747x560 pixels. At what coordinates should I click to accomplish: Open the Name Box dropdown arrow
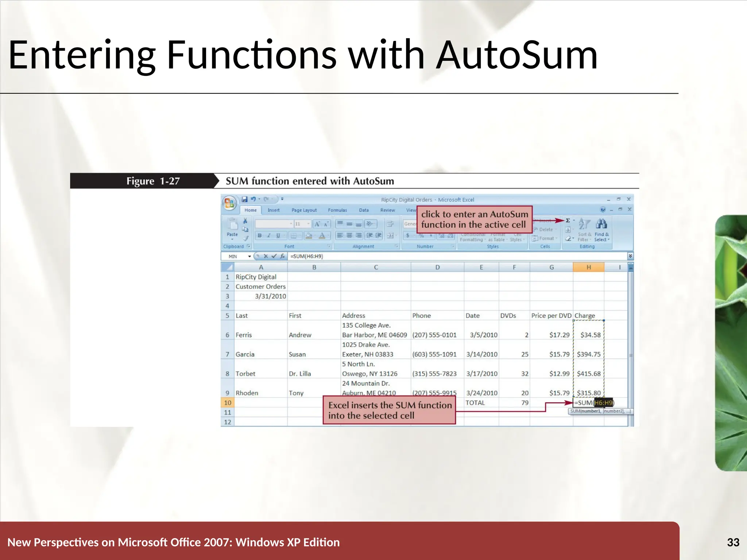[249, 256]
